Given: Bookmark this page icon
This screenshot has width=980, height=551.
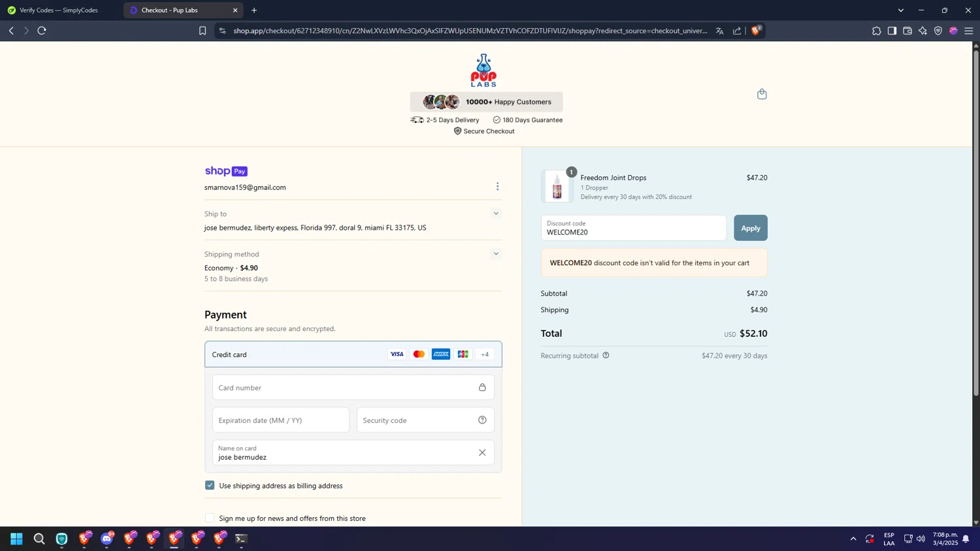Looking at the screenshot, I should [x=203, y=31].
